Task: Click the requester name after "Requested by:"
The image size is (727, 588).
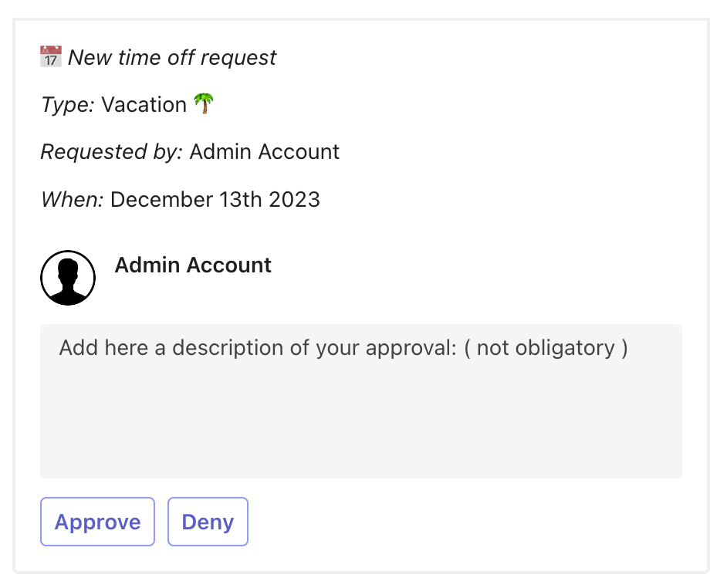Action: tap(265, 152)
